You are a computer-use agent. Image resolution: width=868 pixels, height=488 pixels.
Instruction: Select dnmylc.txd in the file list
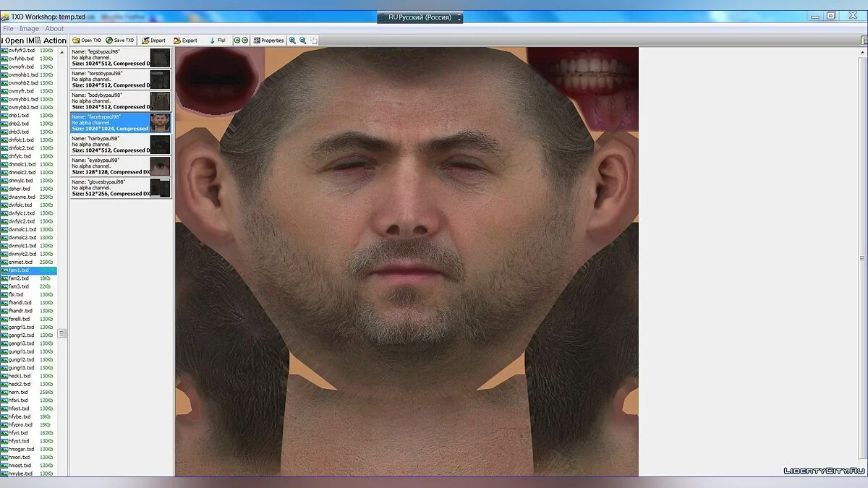29,181
